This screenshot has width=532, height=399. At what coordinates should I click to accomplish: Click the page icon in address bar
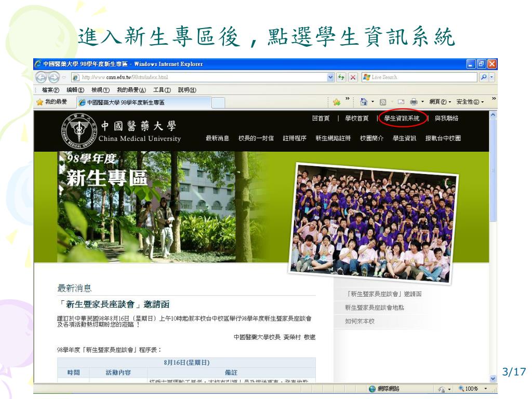pos(76,77)
